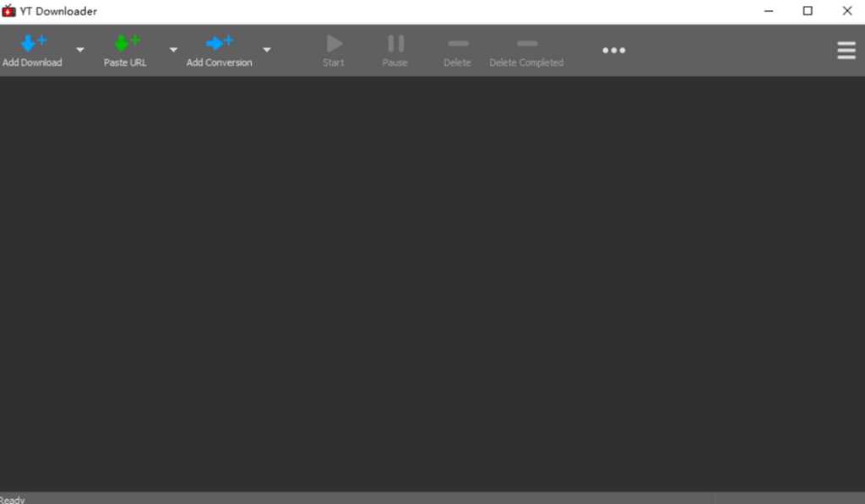
Task: Click the Ready status bar text
Action: click(13, 499)
